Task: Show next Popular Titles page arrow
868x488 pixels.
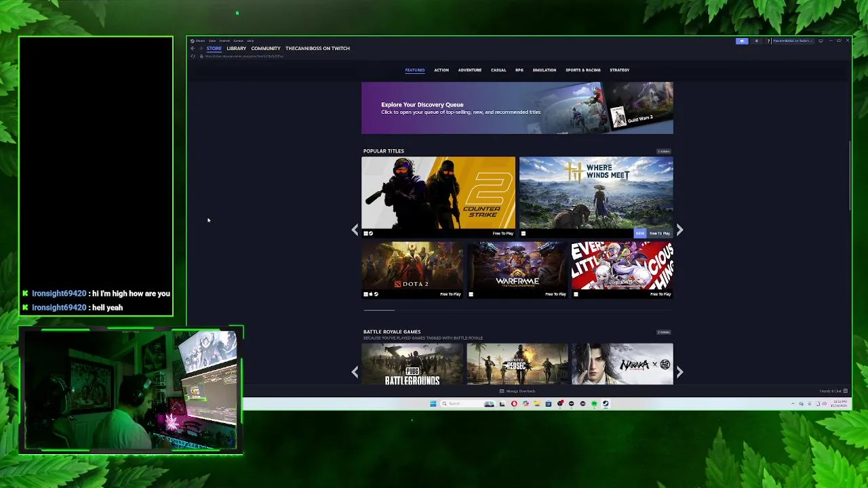Action: 679,230
